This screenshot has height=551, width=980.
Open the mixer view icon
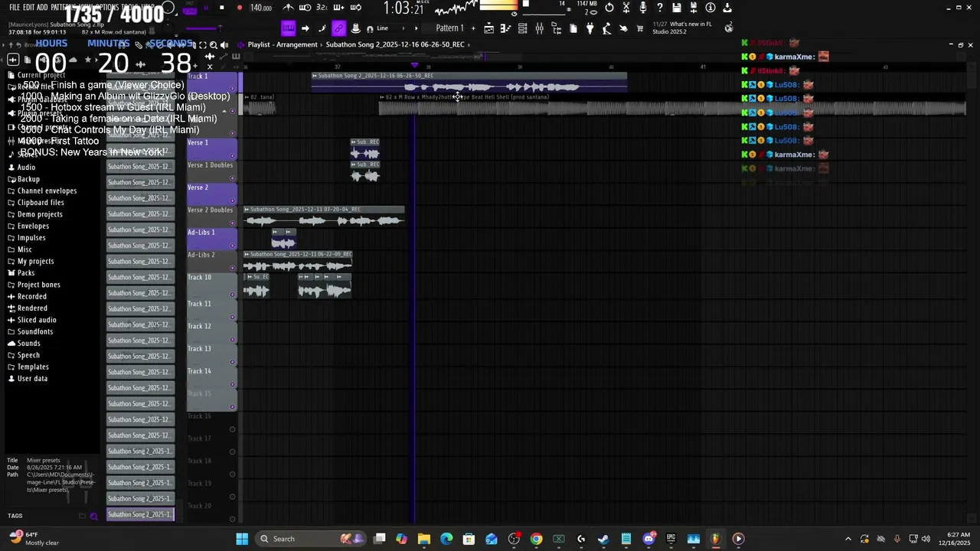click(x=539, y=28)
